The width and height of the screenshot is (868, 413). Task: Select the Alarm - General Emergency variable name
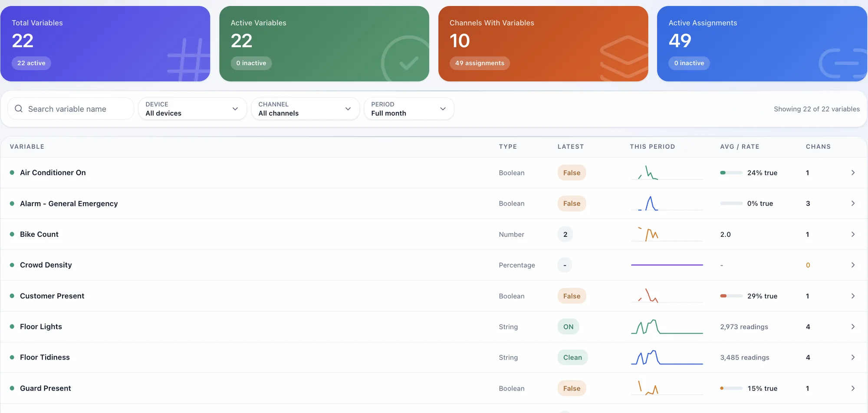click(69, 203)
